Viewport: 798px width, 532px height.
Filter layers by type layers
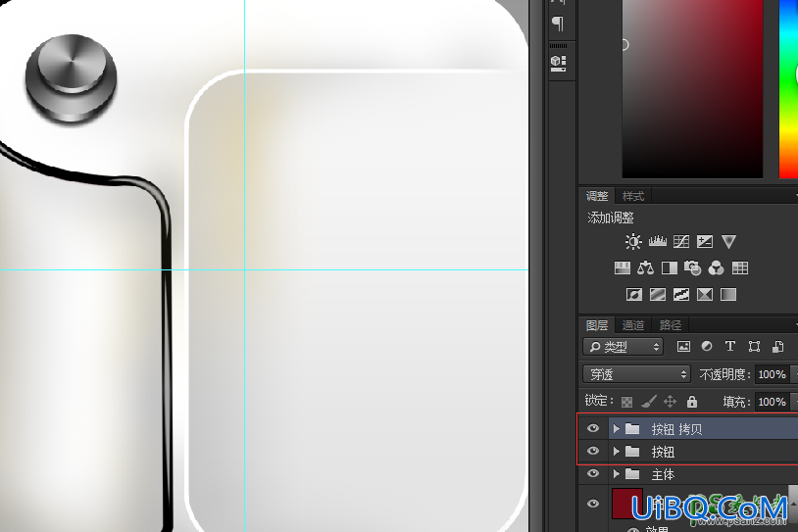729,347
